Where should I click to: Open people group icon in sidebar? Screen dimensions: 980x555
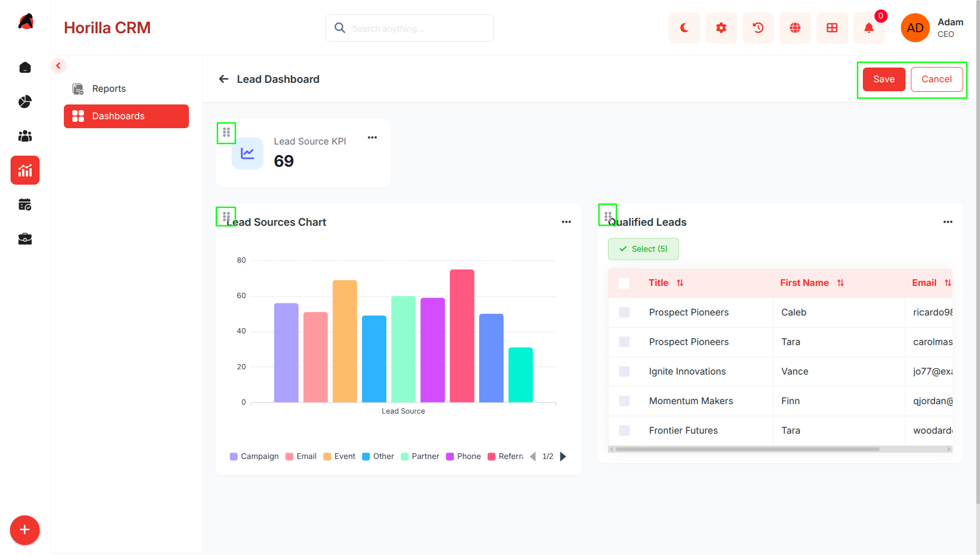point(25,136)
